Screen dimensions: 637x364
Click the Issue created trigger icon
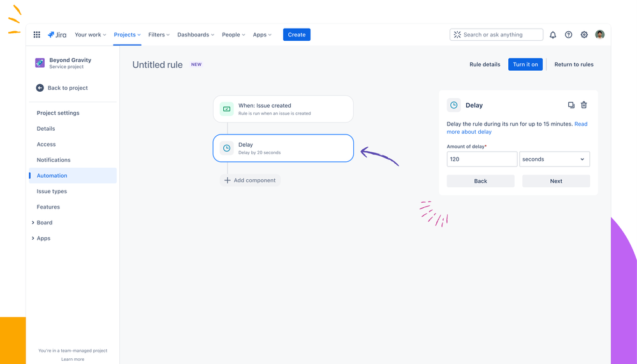[227, 109]
